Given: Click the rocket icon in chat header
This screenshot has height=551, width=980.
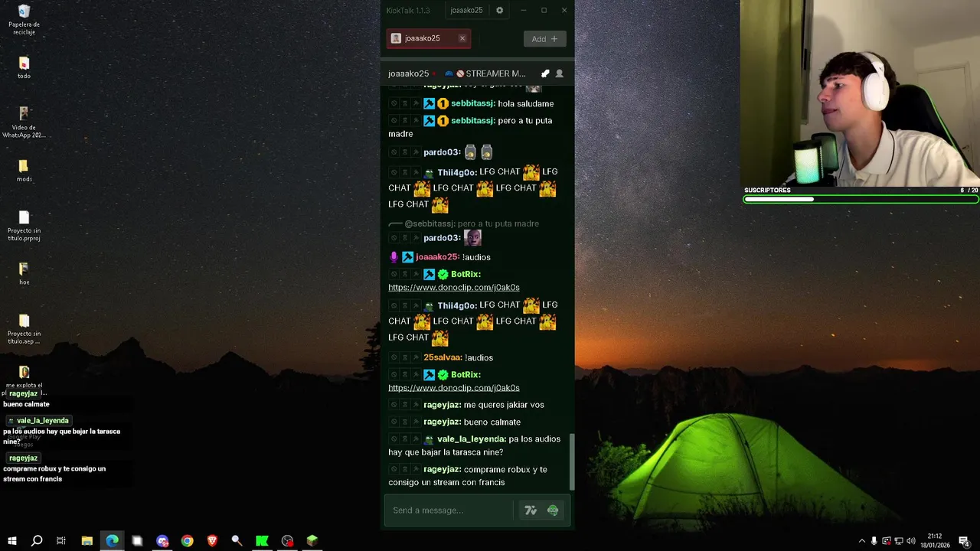Looking at the screenshot, I should (x=545, y=73).
